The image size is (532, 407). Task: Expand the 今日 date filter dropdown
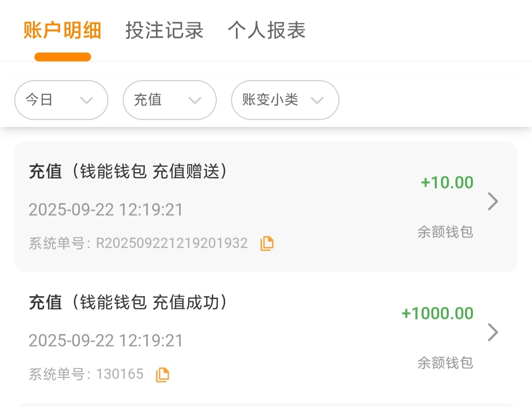[x=61, y=100]
